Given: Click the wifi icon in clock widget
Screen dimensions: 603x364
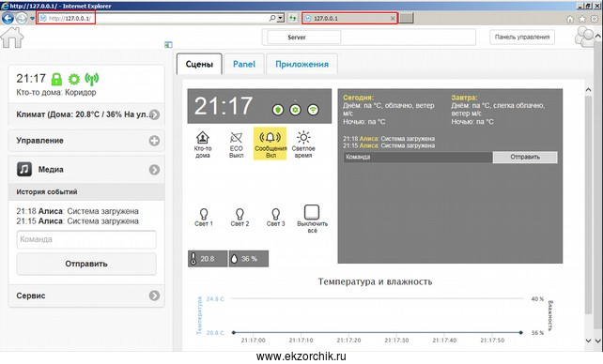Looking at the screenshot, I should 313,110.
